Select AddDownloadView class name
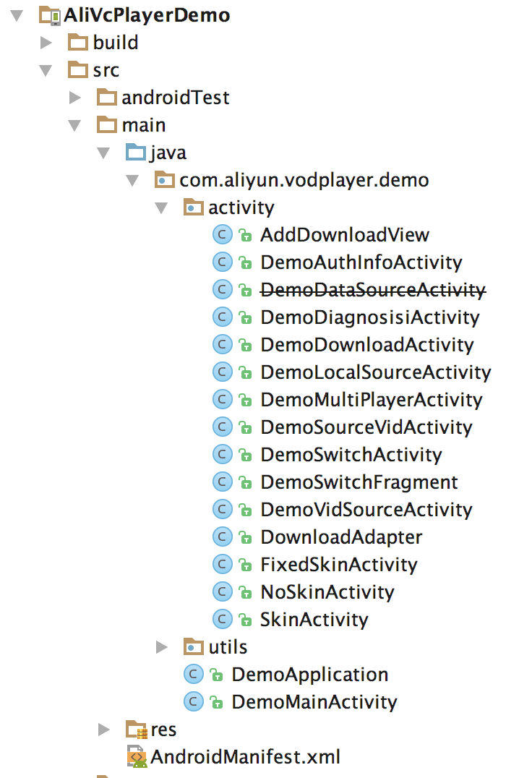This screenshot has width=532, height=778. point(345,235)
